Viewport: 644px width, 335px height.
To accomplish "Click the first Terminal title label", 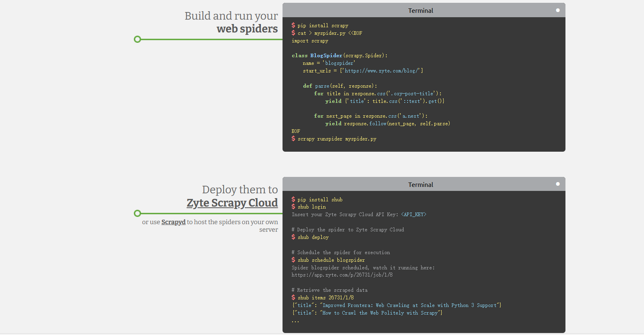I will (x=421, y=10).
